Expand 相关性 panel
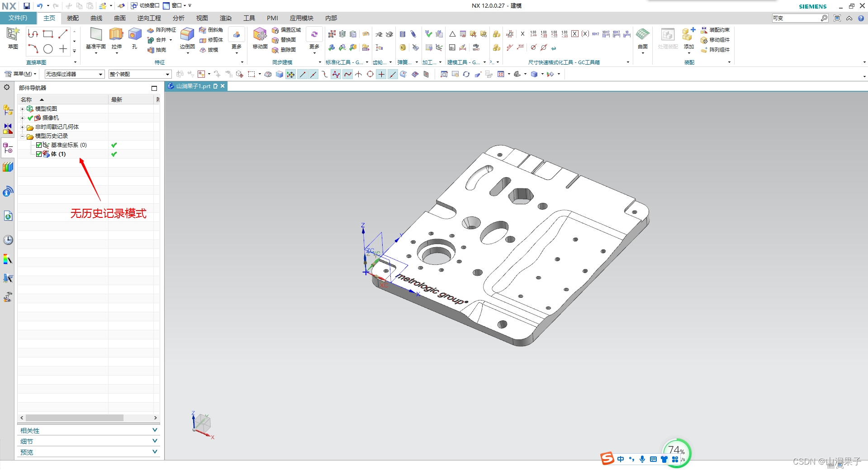Screen dimensions: 868x470 tap(89, 430)
